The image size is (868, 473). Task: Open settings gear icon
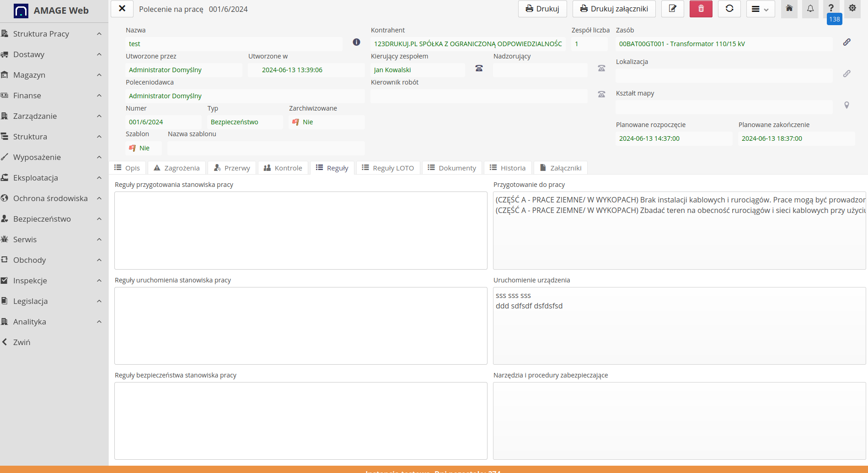pos(852,8)
